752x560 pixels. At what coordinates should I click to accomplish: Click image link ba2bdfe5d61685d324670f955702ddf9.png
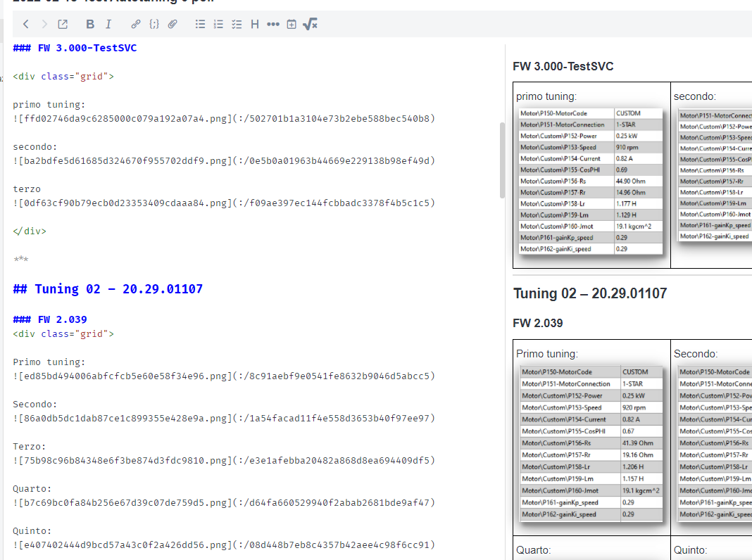point(224,160)
